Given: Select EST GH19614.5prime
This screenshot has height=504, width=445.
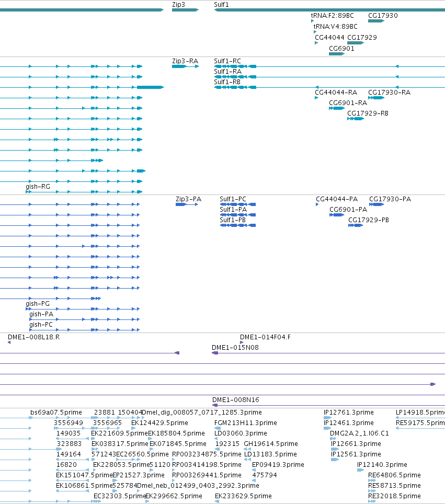Looking at the screenshot, I should coord(271,443).
